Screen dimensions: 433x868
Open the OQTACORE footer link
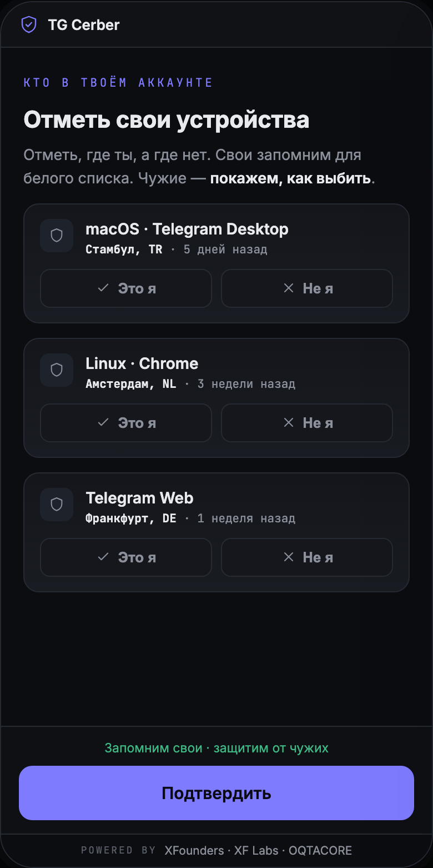coord(320,851)
